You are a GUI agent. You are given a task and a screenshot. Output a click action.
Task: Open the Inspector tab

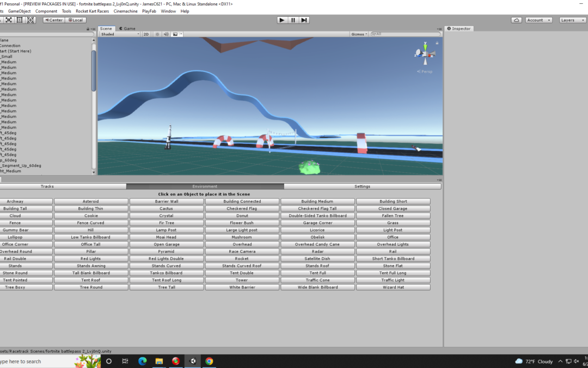pyautogui.click(x=458, y=28)
